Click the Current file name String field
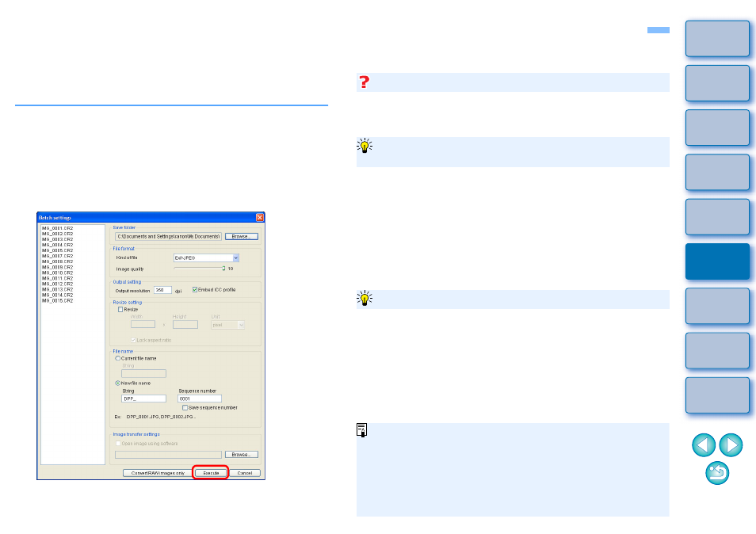Image resolution: width=756 pixels, height=534 pixels. pyautogui.click(x=143, y=373)
